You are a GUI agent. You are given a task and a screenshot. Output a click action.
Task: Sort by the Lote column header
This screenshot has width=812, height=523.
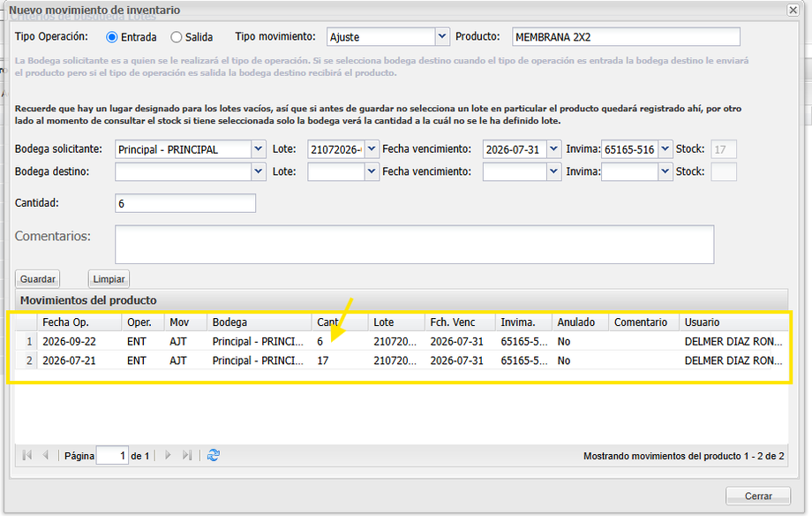coord(396,322)
